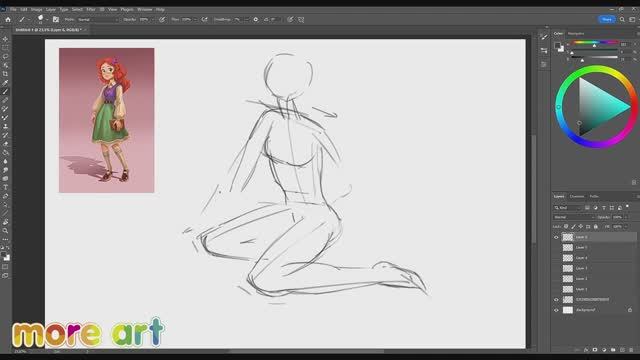Open symmetry paint options butterfly icon
Screen dimensions: 640x360
pyautogui.click(x=301, y=19)
